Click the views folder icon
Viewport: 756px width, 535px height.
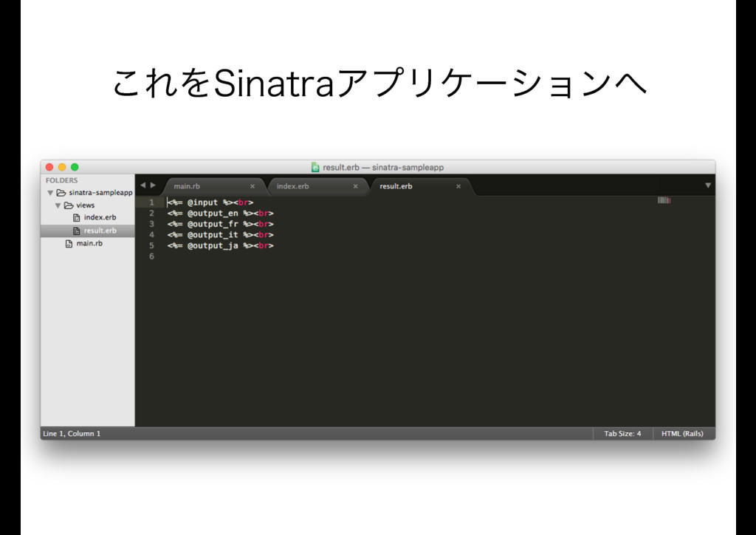pyautogui.click(x=69, y=205)
